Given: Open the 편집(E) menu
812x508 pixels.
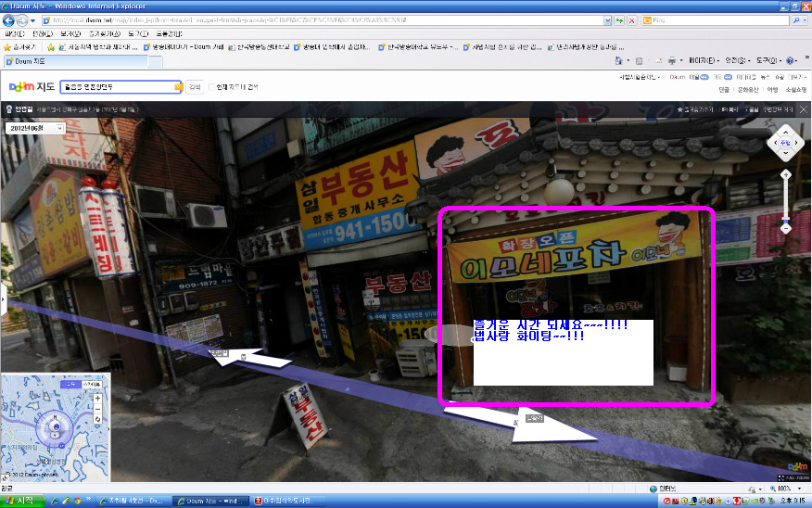Looking at the screenshot, I should [43, 33].
